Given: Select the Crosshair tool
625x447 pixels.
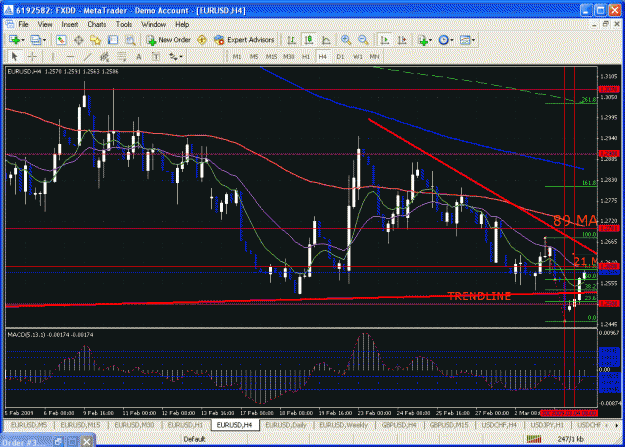Looking at the screenshot, I should point(32,57).
